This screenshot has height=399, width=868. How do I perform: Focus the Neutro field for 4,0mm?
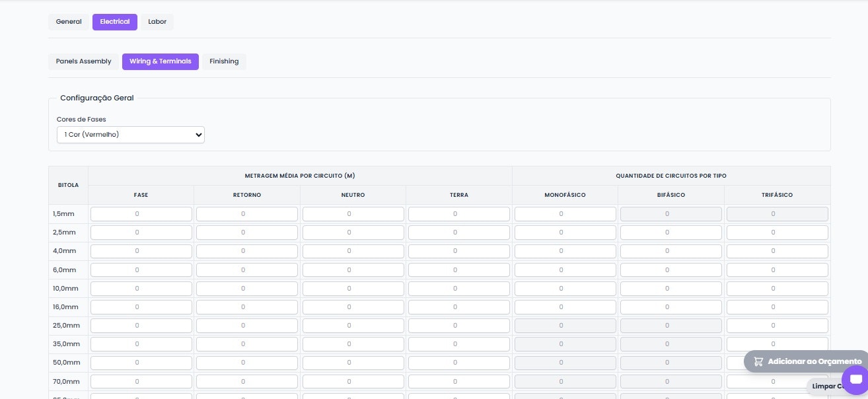(353, 251)
